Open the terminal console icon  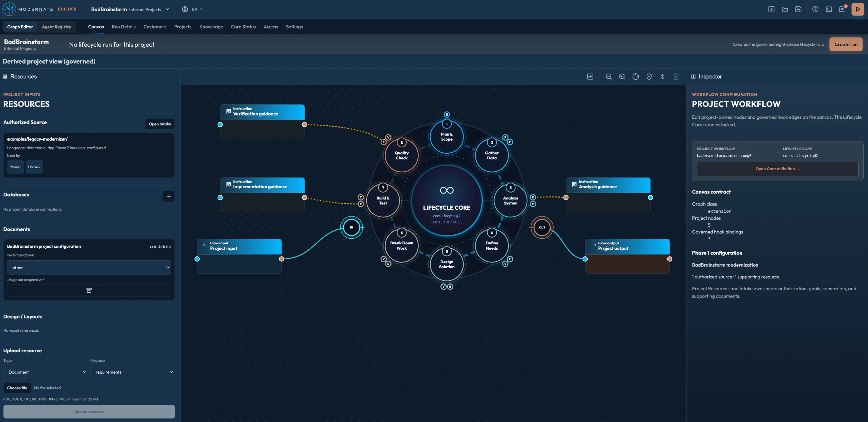click(829, 9)
